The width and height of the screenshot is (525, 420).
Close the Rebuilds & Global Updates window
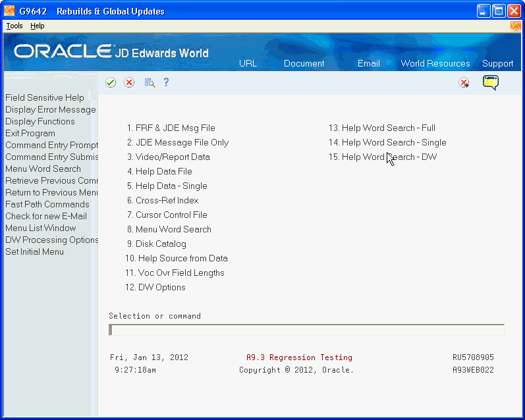click(514, 11)
